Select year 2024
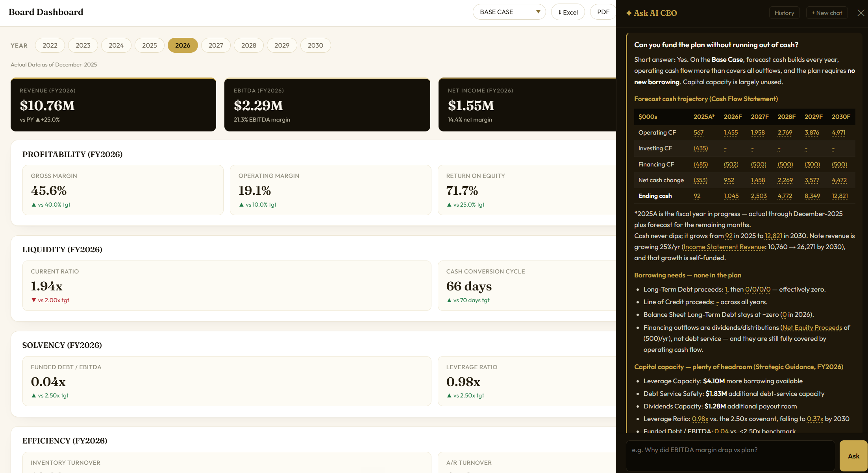The width and height of the screenshot is (868, 473). point(116,45)
